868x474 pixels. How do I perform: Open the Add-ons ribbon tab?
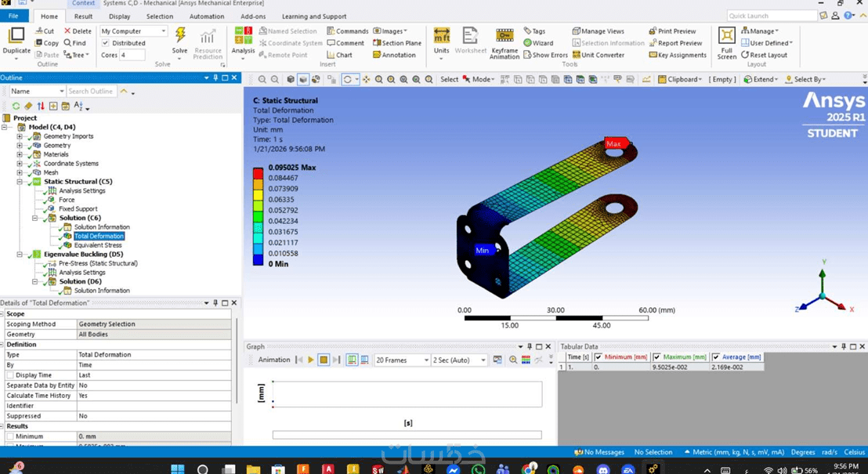[253, 16]
